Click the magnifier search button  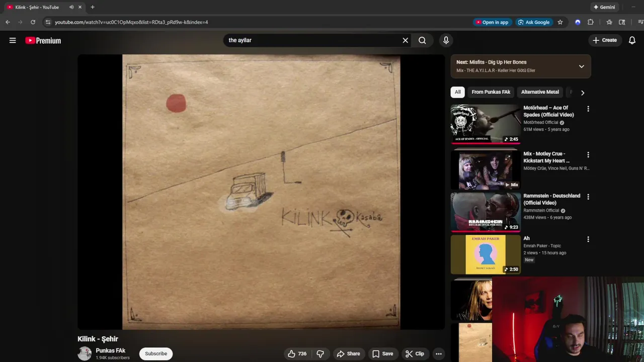point(422,40)
